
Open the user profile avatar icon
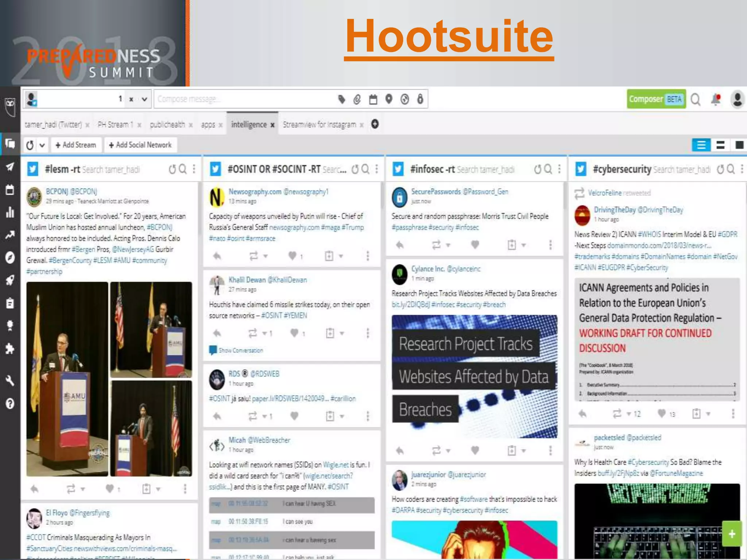coord(737,99)
